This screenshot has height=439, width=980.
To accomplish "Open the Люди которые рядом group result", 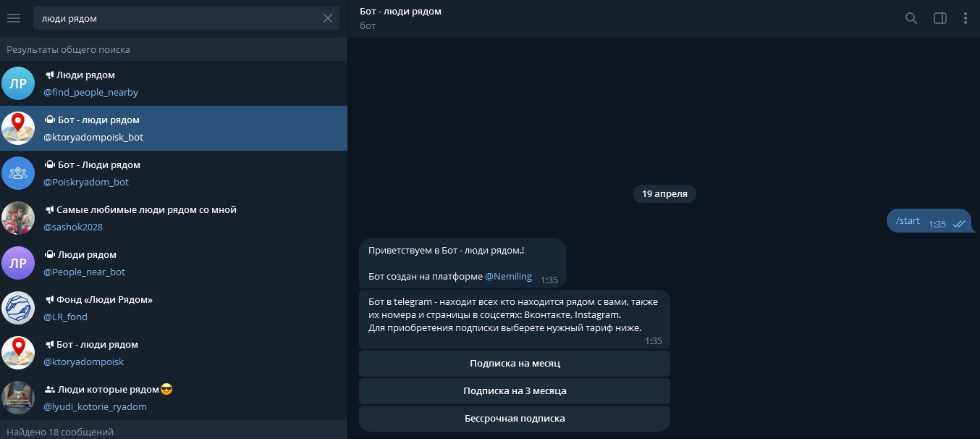I will click(x=174, y=398).
